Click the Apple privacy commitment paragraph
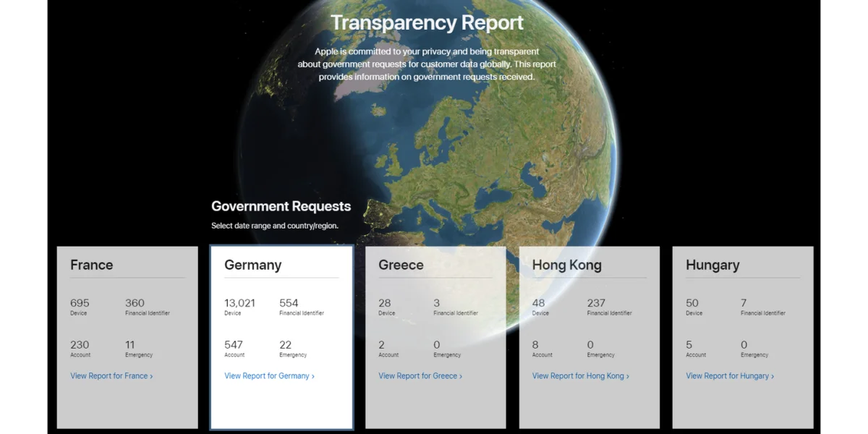Viewport: 868px width, 434px height. coord(427,64)
